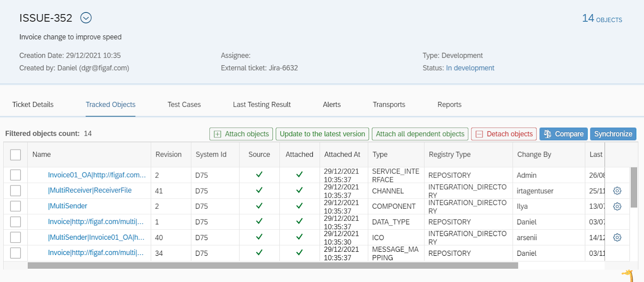Open the Reports tab
The height and width of the screenshot is (282, 644).
(x=449, y=104)
